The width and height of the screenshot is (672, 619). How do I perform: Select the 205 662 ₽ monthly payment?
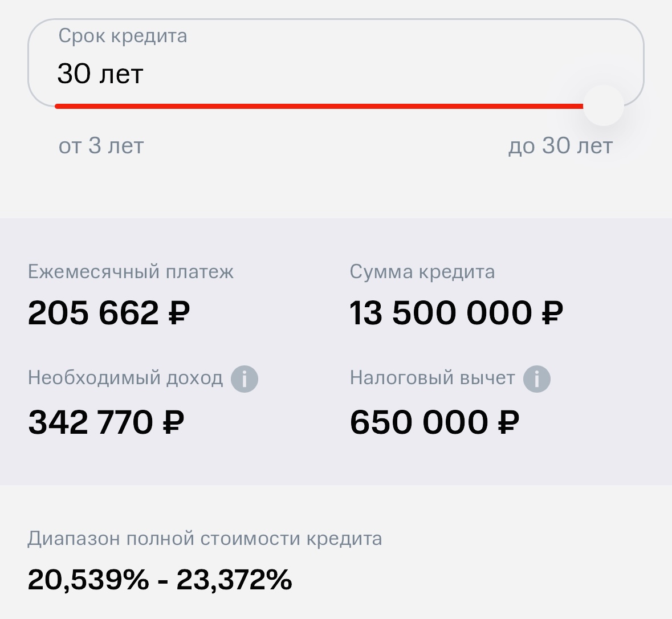109,312
